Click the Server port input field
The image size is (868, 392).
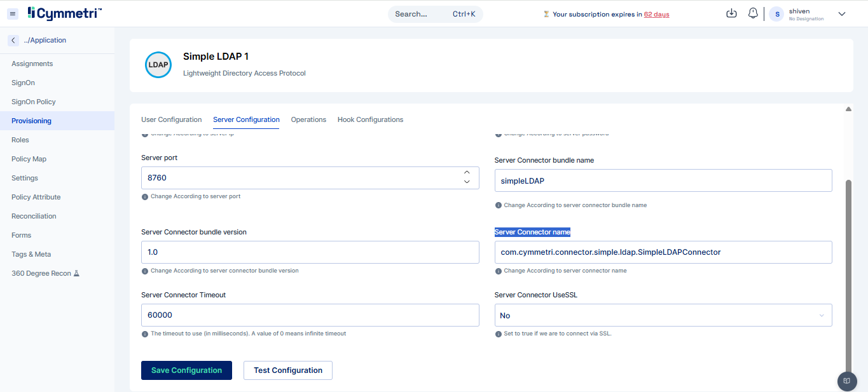pos(310,178)
